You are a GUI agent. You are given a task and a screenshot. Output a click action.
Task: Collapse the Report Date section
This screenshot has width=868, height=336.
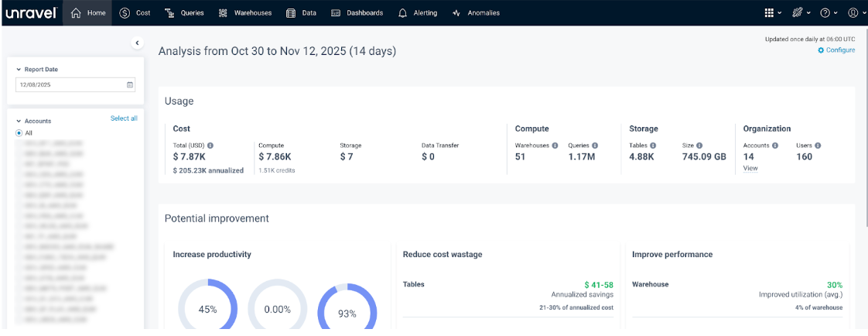coord(19,70)
